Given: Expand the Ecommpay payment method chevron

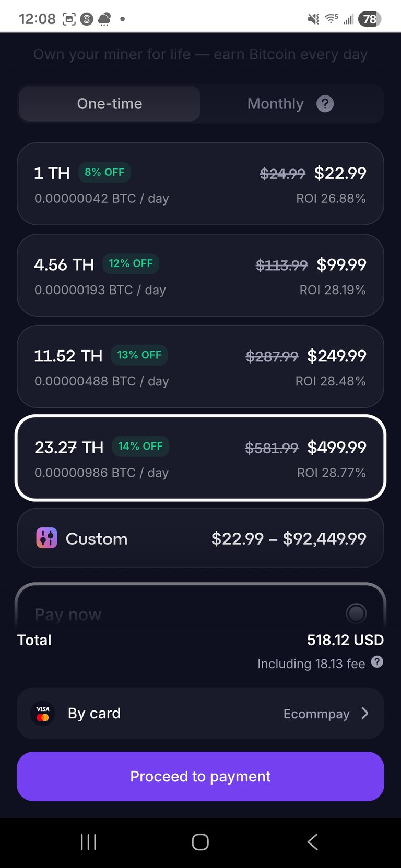Looking at the screenshot, I should click(x=365, y=713).
